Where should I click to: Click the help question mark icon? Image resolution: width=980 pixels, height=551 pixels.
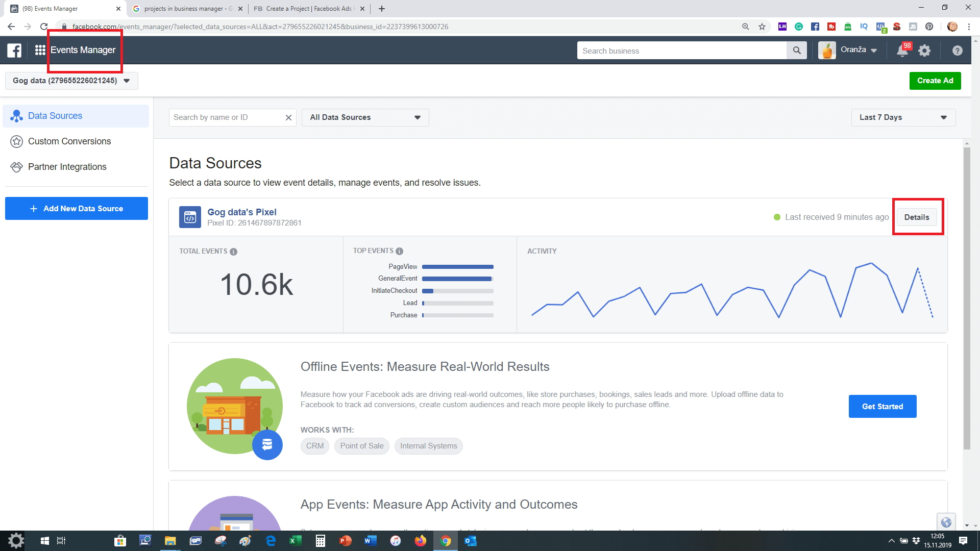click(x=957, y=51)
